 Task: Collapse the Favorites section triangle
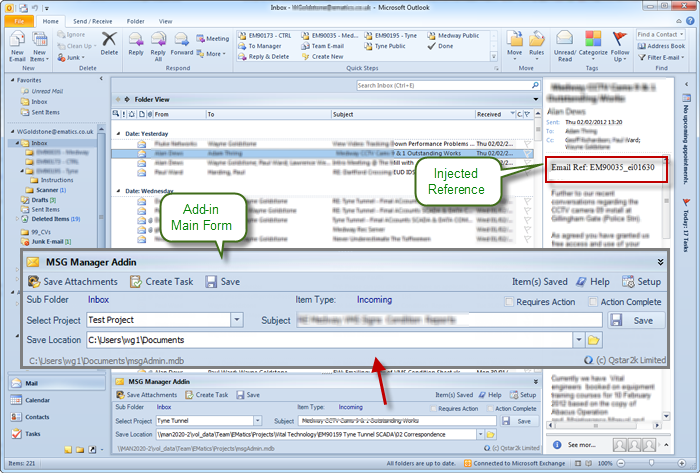pos(13,80)
